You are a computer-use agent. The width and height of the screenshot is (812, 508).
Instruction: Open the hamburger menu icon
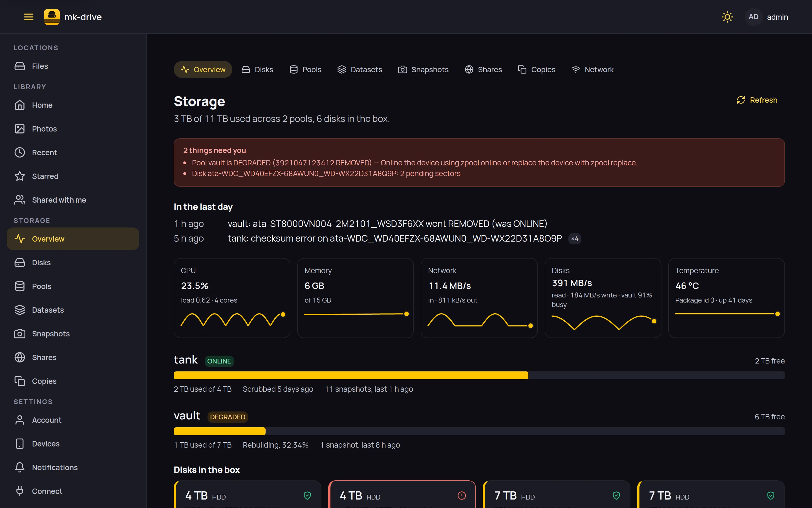pos(29,17)
